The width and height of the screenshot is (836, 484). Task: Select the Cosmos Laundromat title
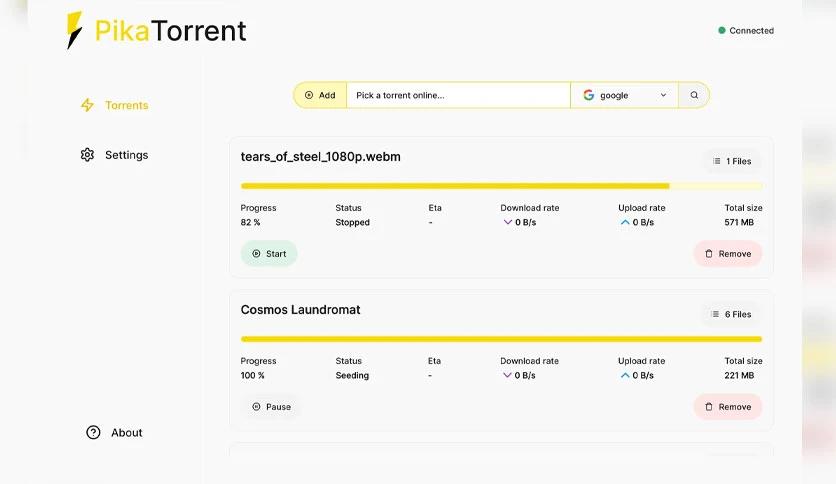coord(300,310)
